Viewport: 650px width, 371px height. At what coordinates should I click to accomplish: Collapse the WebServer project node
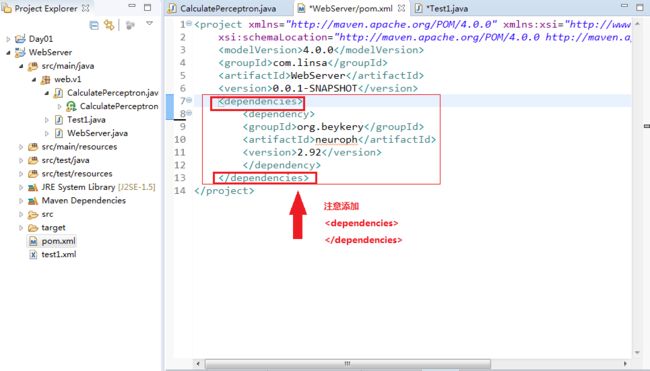(x=8, y=53)
